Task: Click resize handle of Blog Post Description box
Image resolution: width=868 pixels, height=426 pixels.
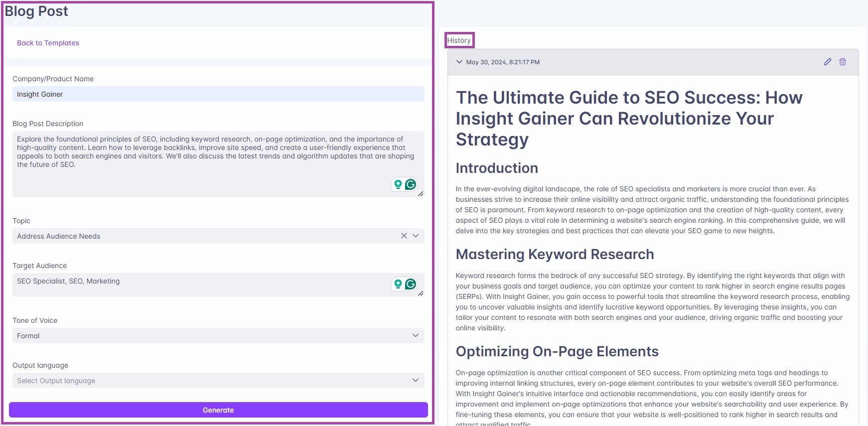Action: point(421,194)
